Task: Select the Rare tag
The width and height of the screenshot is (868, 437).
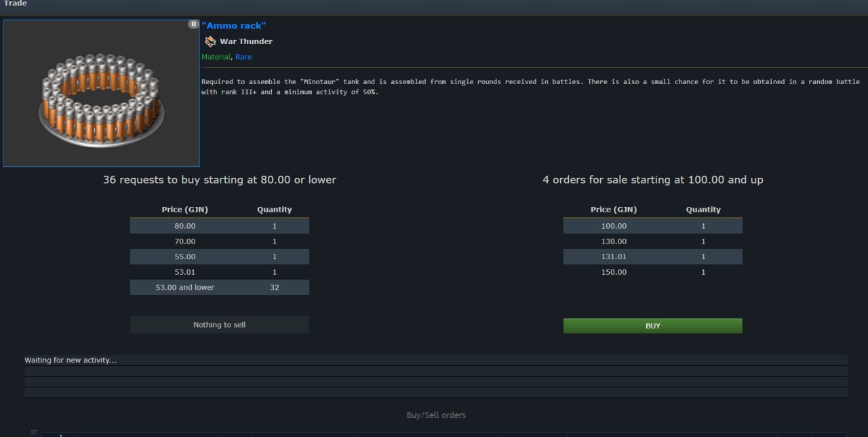Action: click(x=243, y=57)
